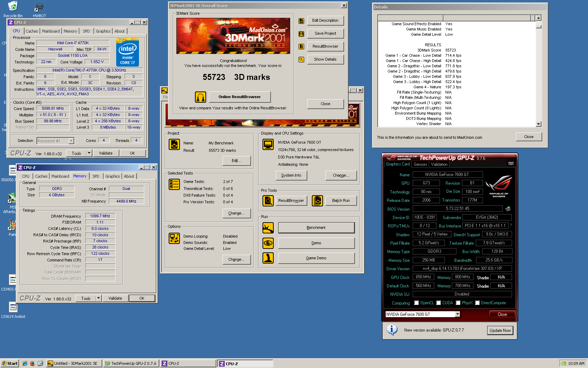This screenshot has height=368, width=588.
Task: Click the Show Details magnifier icon
Action: click(x=301, y=60)
